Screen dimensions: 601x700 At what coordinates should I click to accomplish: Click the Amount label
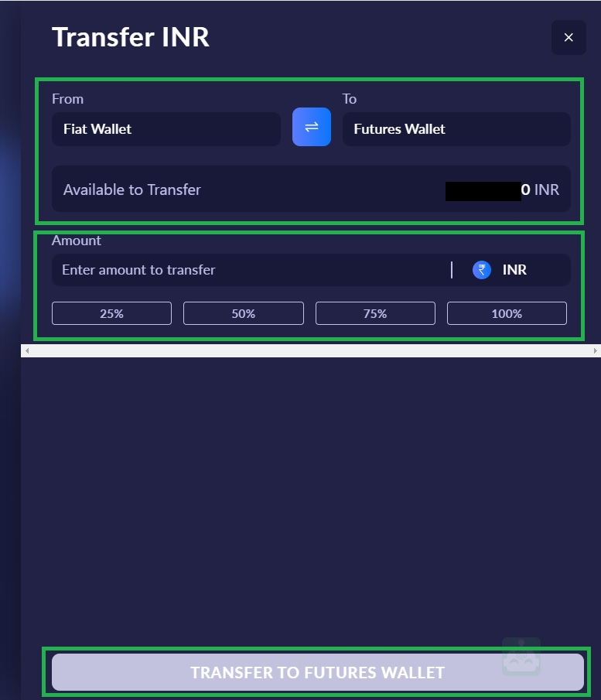(x=77, y=241)
